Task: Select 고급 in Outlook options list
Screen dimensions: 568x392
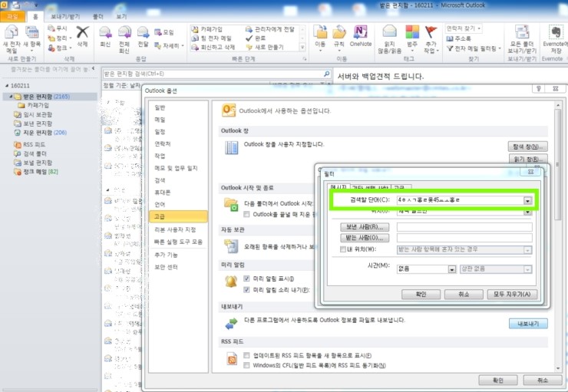Action: pos(178,216)
